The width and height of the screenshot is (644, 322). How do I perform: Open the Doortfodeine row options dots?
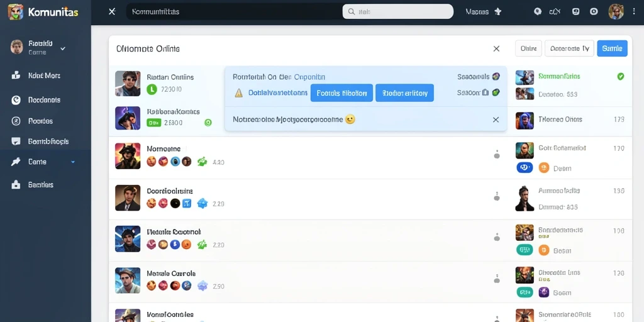click(497, 196)
